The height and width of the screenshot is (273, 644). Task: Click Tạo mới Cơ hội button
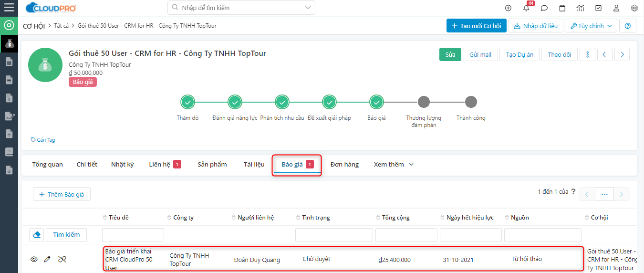pos(477,26)
